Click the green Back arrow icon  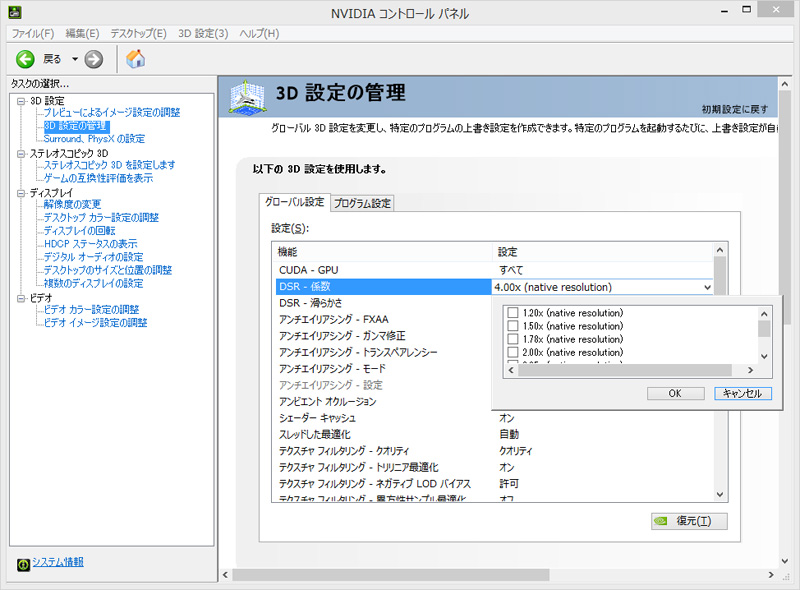coord(25,59)
